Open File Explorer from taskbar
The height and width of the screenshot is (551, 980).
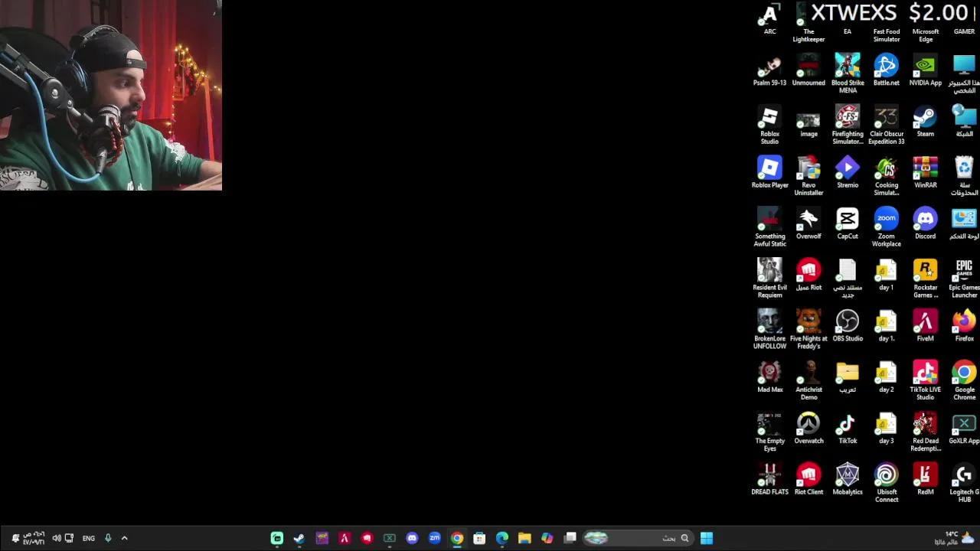[524, 538]
